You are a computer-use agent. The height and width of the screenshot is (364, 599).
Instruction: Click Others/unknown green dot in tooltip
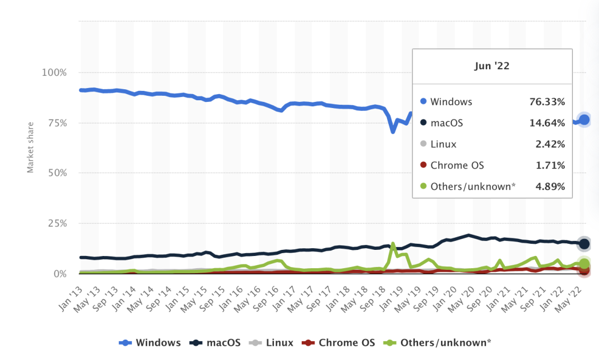coord(423,186)
